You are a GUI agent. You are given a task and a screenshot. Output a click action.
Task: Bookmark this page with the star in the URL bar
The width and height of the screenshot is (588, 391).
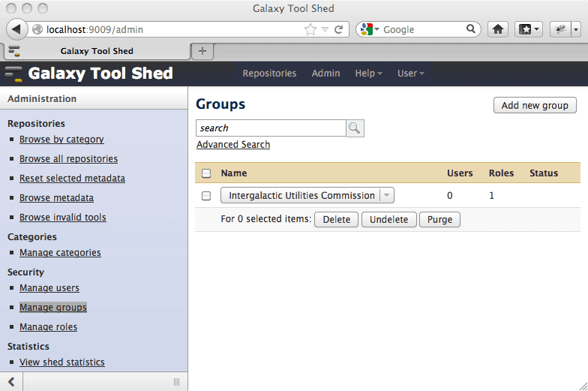pos(310,29)
